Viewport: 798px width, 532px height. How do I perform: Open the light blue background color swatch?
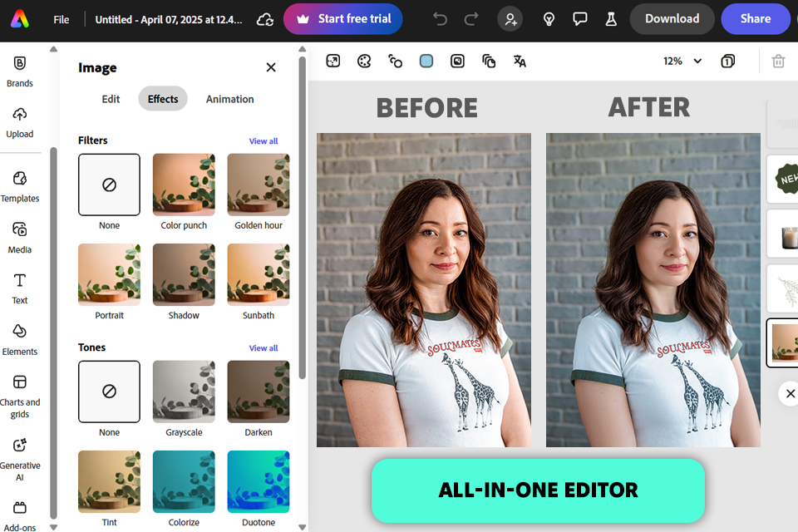click(x=426, y=61)
